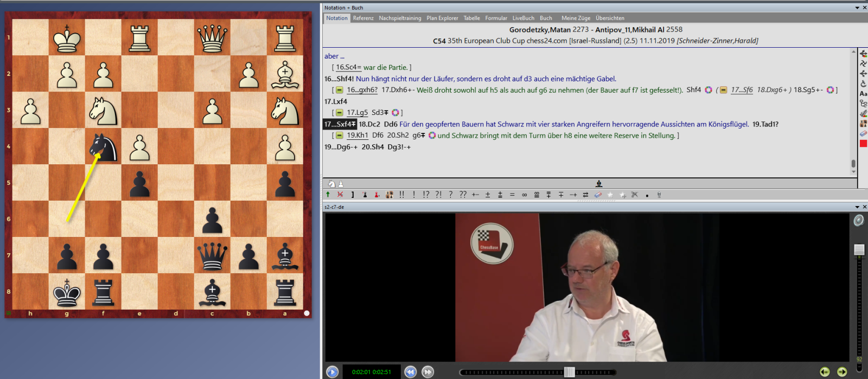
Task: Jump to move 18.Dc2 in notation
Action: 369,124
